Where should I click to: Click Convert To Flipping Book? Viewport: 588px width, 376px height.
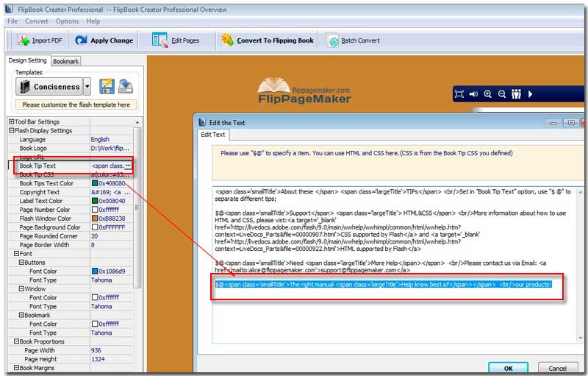coord(267,40)
